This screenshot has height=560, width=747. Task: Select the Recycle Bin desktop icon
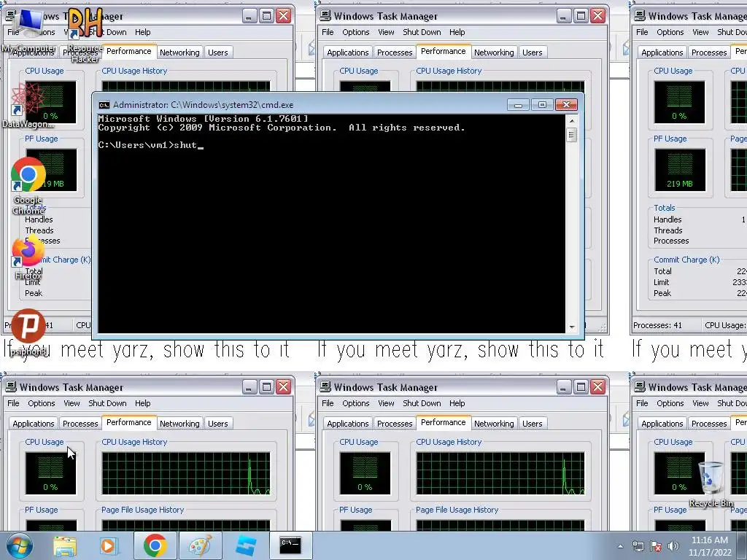(711, 484)
